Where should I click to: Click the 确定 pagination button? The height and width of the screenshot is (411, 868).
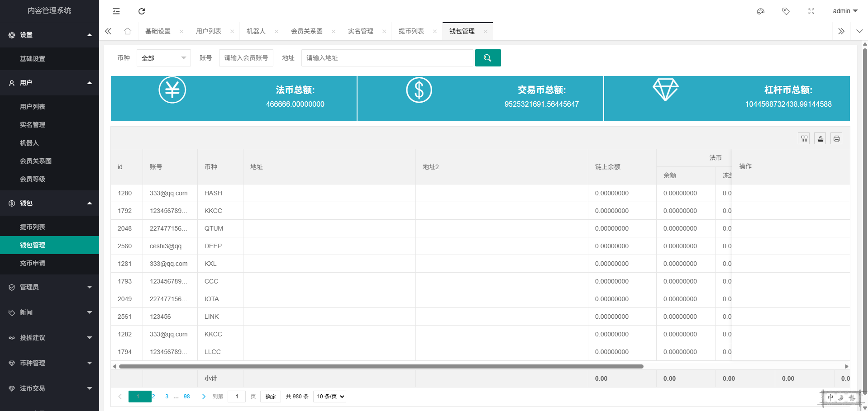271,397
